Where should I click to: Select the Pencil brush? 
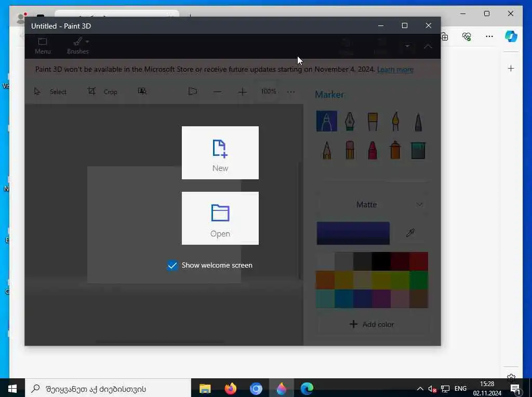coord(327,150)
